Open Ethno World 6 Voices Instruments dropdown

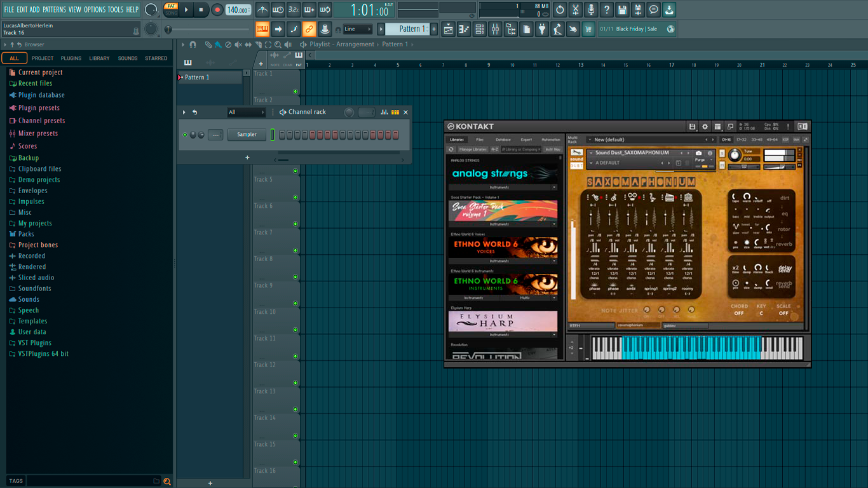pos(503,261)
